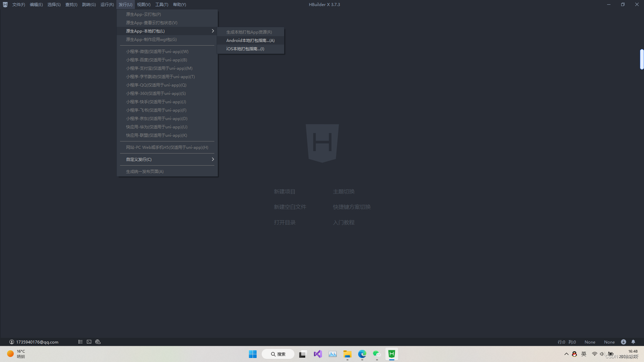Toggle the outline list icon in status bar
This screenshot has height=362, width=644.
80,342
